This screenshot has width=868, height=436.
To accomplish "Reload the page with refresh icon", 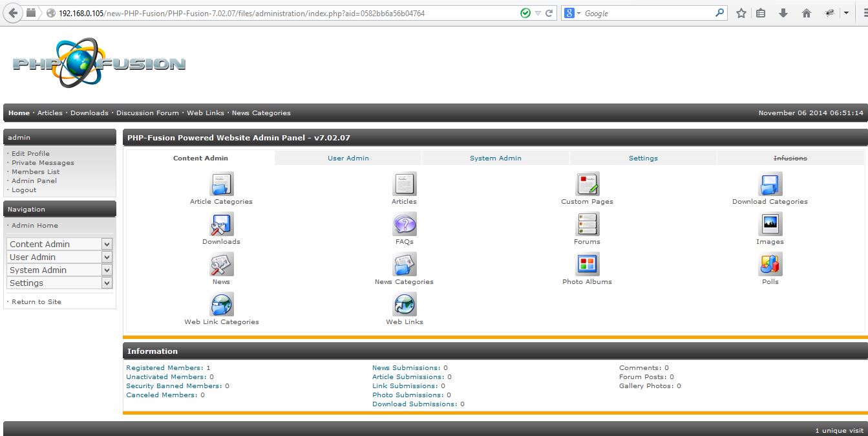I will (x=549, y=13).
